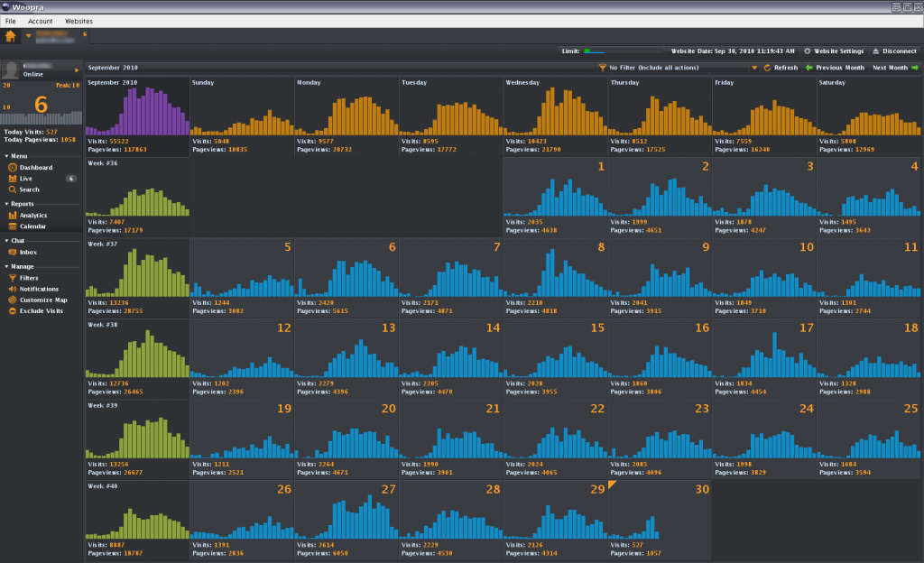Select September 27 day chart
Image resolution: width=924 pixels, height=563 pixels.
click(346, 521)
